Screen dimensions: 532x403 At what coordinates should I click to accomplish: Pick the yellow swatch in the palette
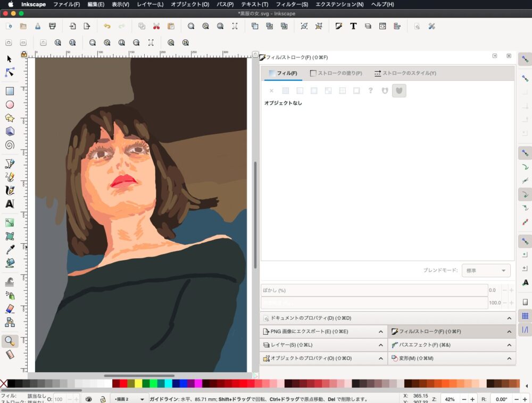(138, 383)
